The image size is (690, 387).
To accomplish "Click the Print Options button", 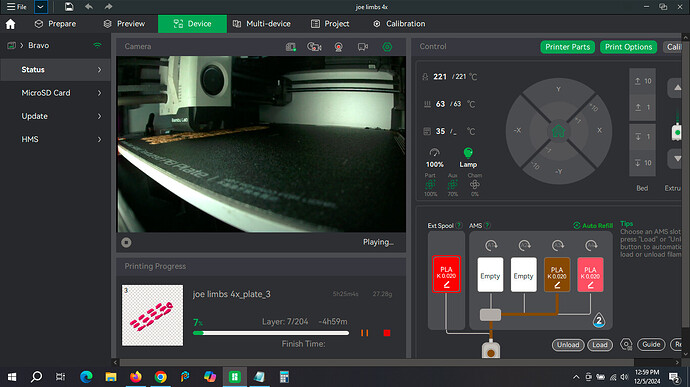I will click(628, 47).
